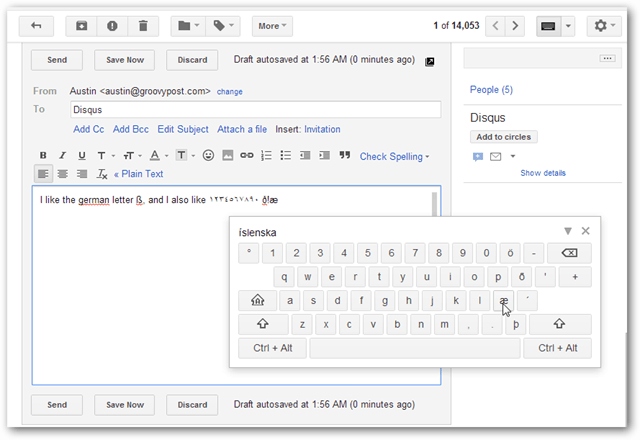Start chat with Disqus via the chat icon
The width and height of the screenshot is (640, 440).
pos(478,156)
